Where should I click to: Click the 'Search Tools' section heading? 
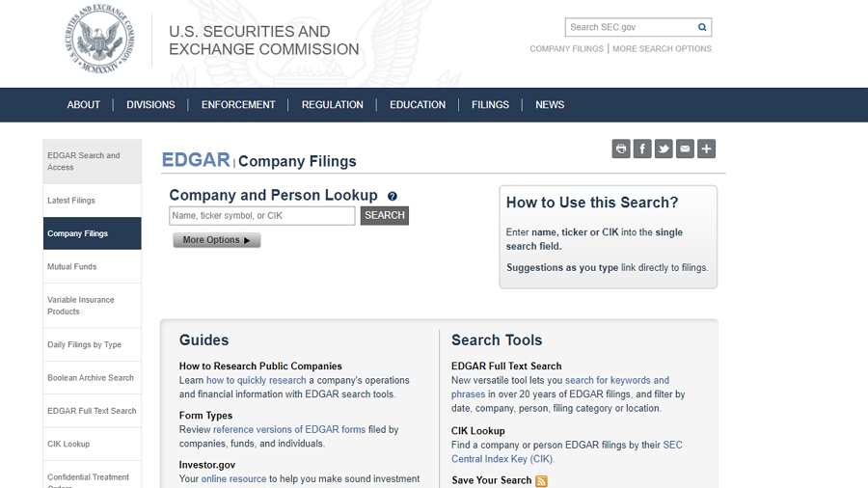pos(497,339)
